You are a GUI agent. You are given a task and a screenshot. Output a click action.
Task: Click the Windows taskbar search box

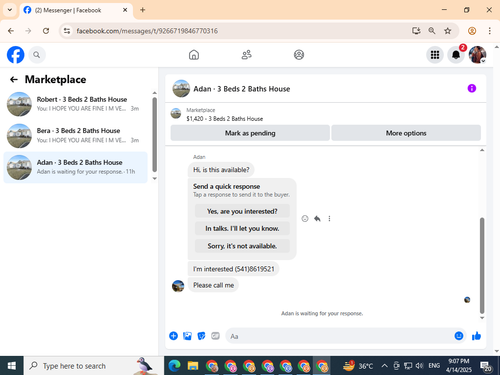93,366
